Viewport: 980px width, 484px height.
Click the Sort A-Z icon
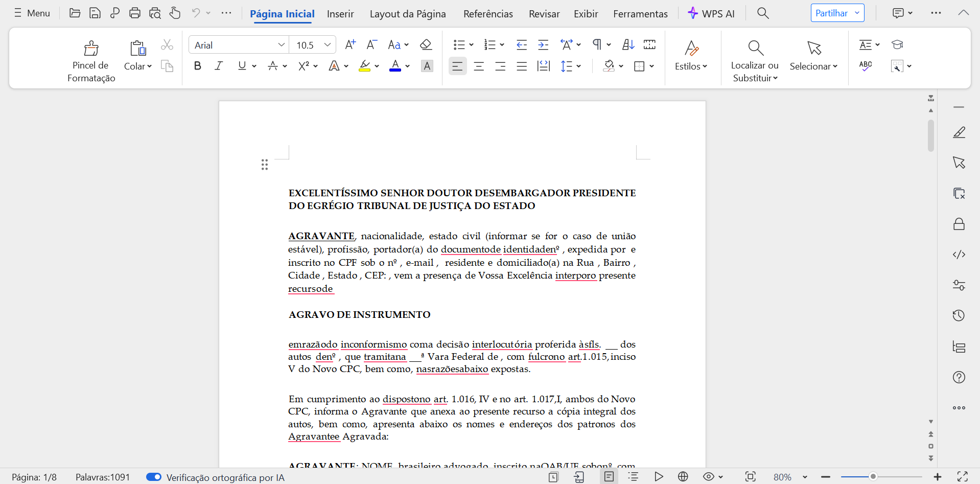[628, 44]
